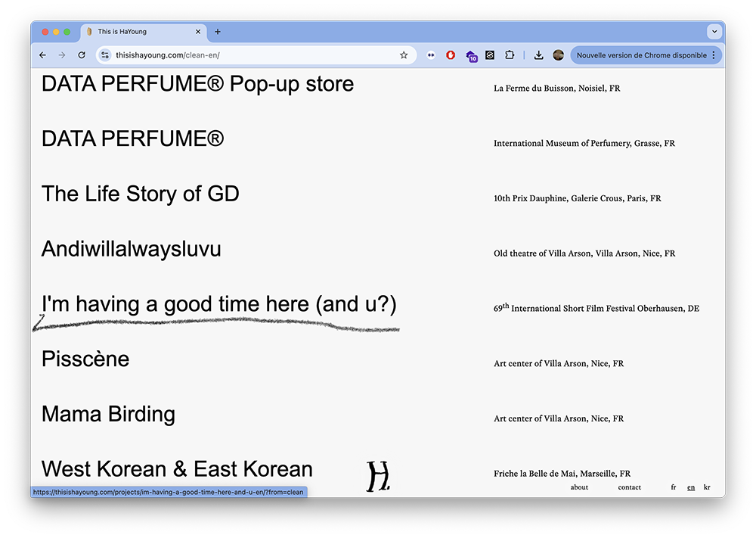Click the address bar URL field
Image resolution: width=756 pixels, height=538 pixels.
tap(249, 55)
